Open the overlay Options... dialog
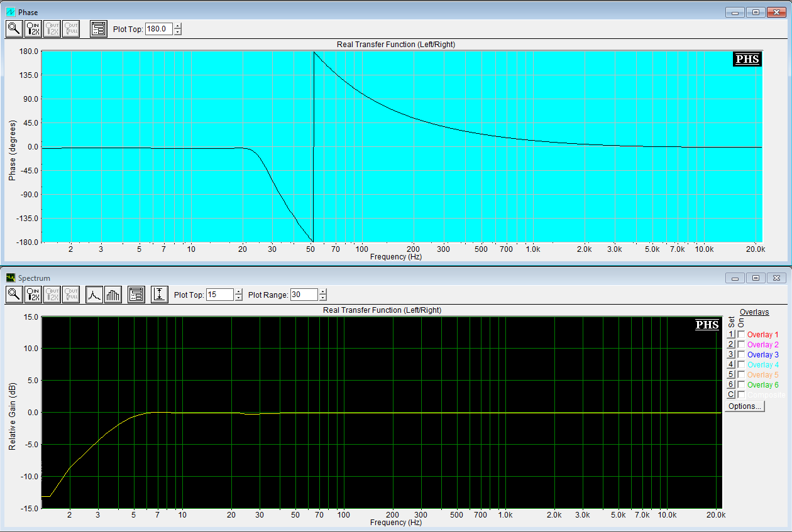 click(x=745, y=406)
